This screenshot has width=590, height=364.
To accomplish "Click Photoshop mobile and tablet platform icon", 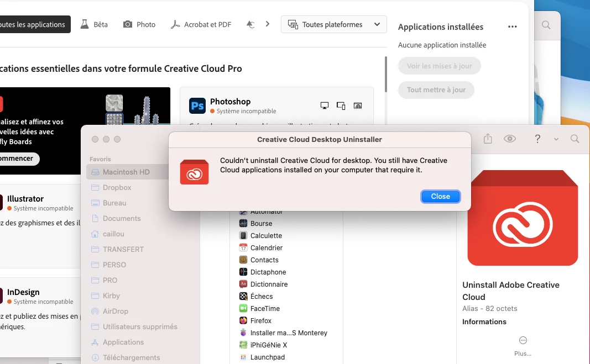I will coord(341,105).
